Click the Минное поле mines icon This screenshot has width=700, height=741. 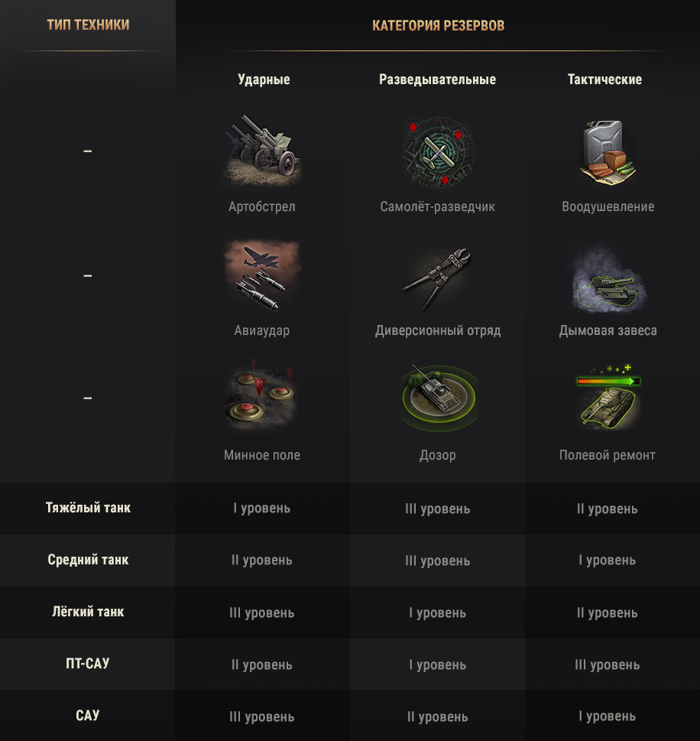point(261,395)
